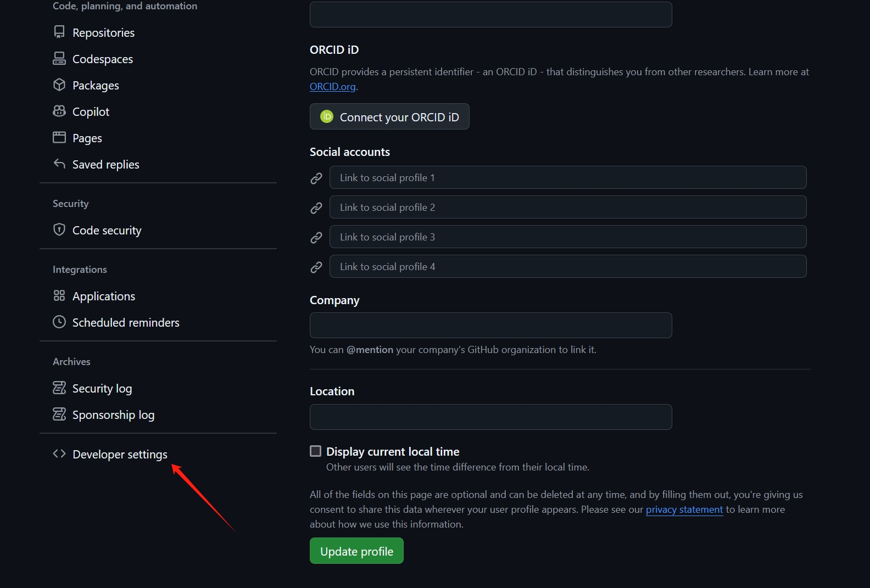Image resolution: width=870 pixels, height=588 pixels.
Task: Enable Display current local time checkbox
Action: click(x=316, y=451)
